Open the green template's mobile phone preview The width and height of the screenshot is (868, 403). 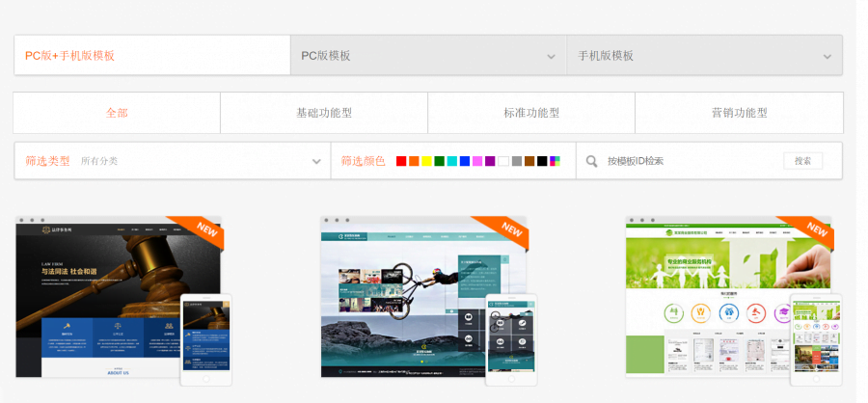(x=816, y=340)
